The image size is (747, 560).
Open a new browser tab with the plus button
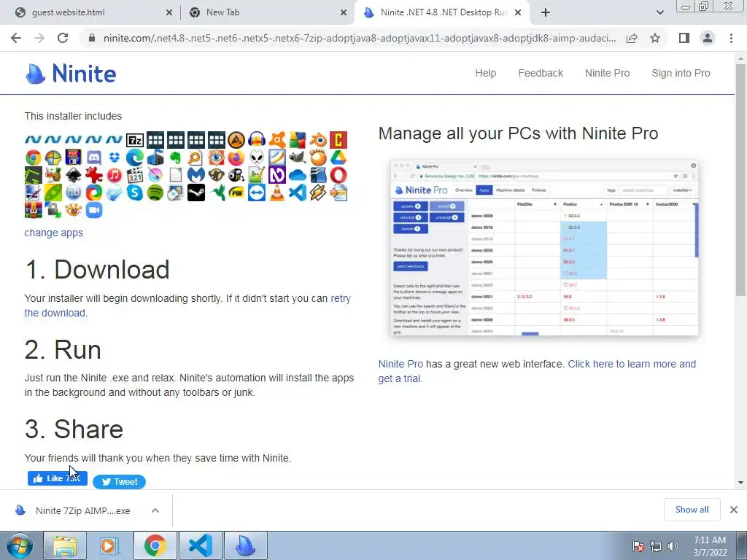pos(546,12)
